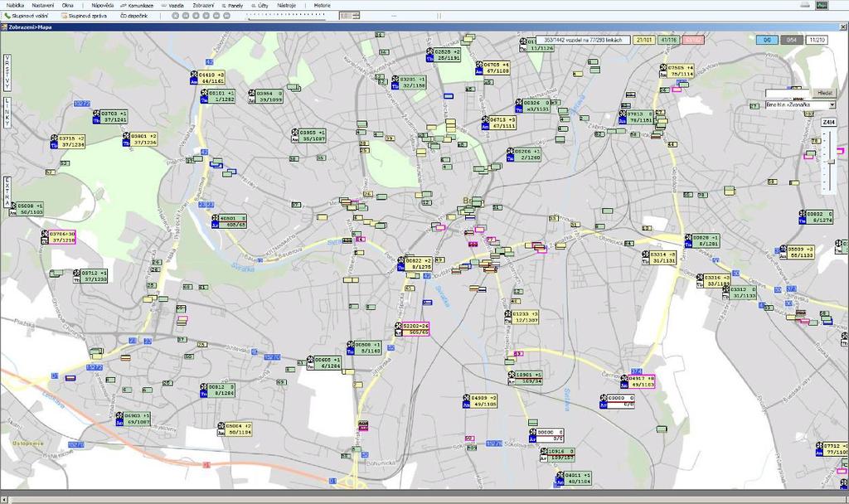Open the Nastavení menu
Screen dimensions: 849x504
pyautogui.click(x=43, y=5)
